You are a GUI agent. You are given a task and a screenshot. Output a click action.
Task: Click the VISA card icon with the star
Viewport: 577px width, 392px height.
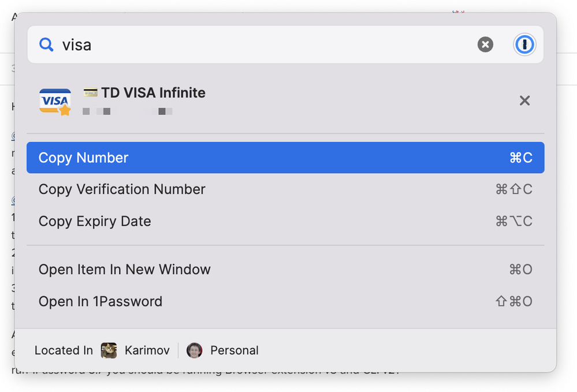coord(55,102)
